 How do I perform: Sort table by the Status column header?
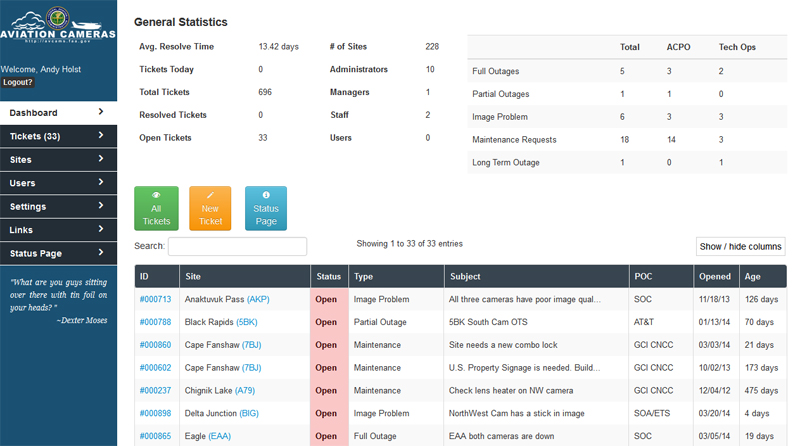(x=328, y=277)
